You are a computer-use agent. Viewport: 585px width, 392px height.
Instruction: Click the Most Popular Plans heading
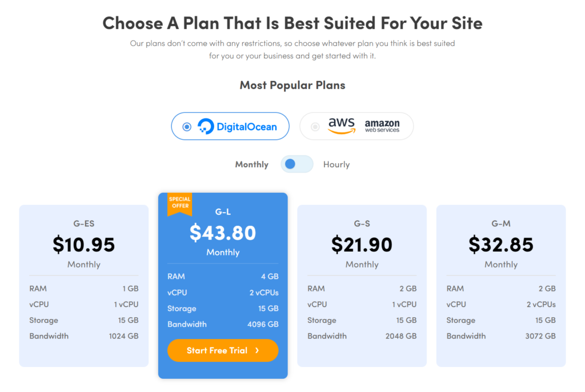pos(292,85)
